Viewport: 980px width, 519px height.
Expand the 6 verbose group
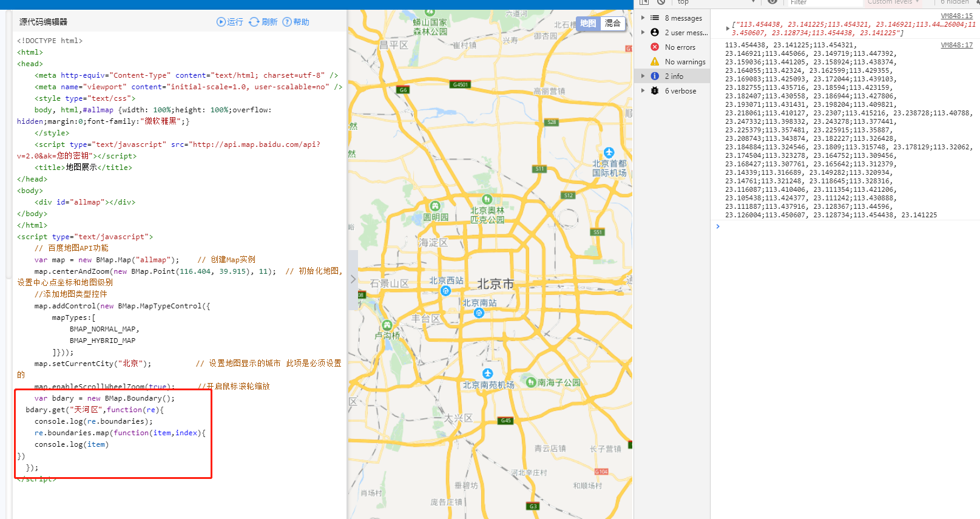(643, 90)
